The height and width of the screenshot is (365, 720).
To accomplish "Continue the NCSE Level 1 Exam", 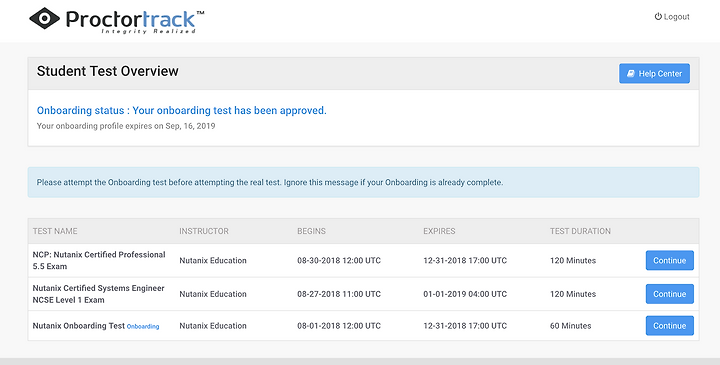I will (x=669, y=294).
